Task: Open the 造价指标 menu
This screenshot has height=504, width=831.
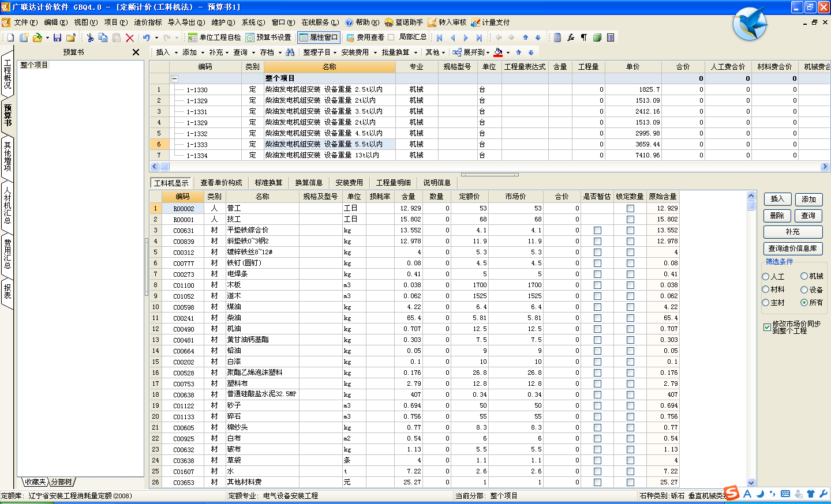Action: click(148, 22)
